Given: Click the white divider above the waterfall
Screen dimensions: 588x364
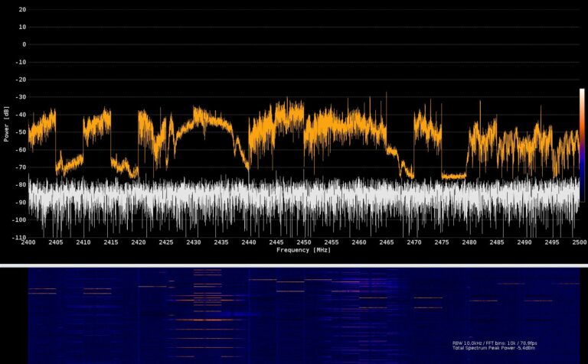Looking at the screenshot, I should pos(294,265).
